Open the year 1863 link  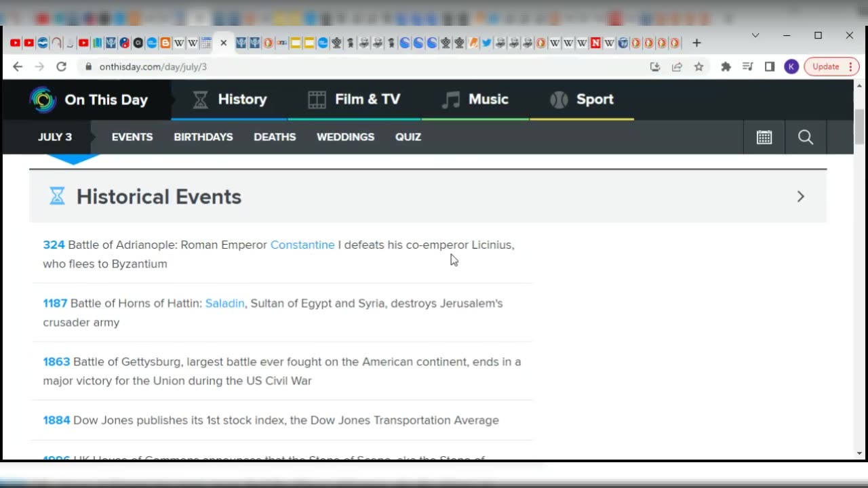pos(56,362)
